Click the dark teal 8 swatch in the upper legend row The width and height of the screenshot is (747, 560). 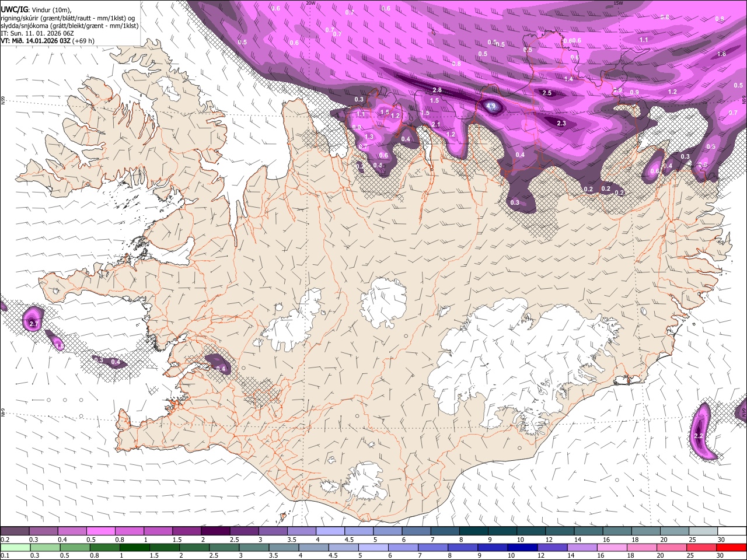[x=473, y=531]
